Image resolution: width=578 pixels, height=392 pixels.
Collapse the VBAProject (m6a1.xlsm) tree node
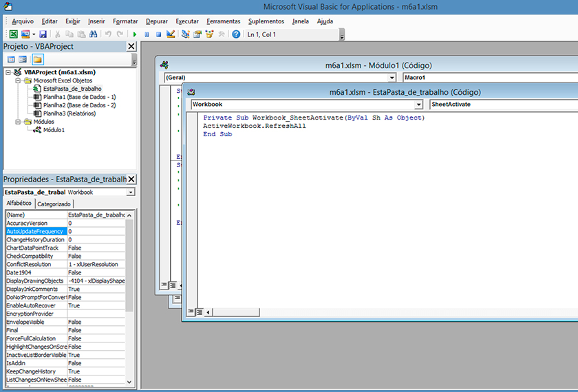pyautogui.click(x=8, y=72)
